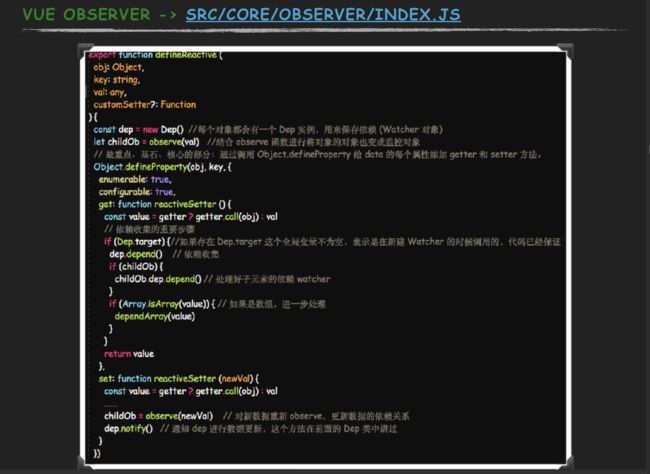Click the 'dependArray(value)' line
The width and height of the screenshot is (650, 474).
[155, 316]
